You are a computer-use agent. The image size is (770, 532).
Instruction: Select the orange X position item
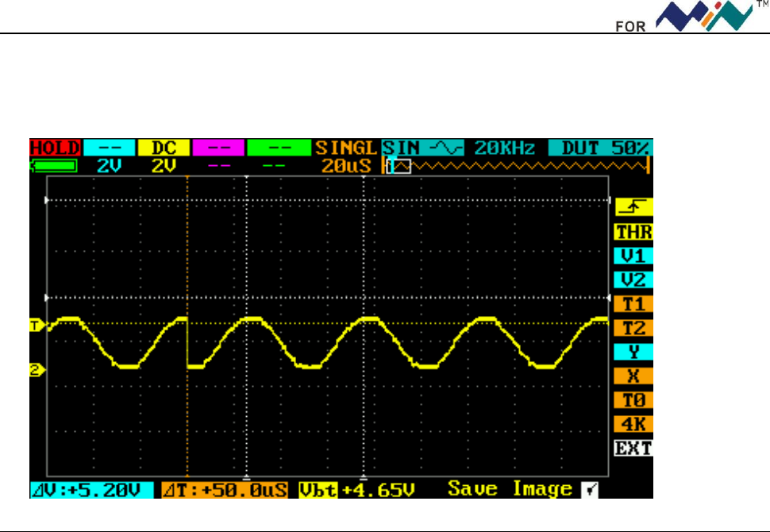click(633, 376)
